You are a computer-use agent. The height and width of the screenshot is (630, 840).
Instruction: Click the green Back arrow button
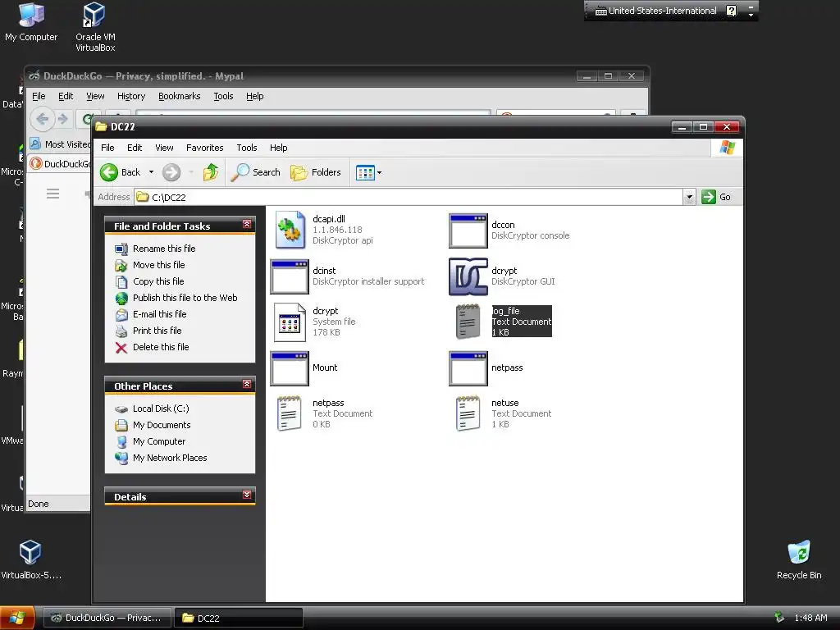109,172
